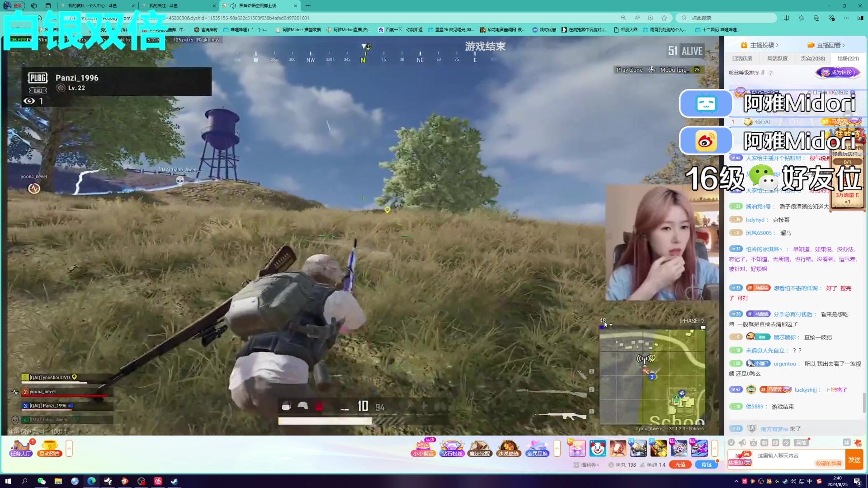Open the 福利券 coupons link
Screen dimensions: 868x488
(x=586, y=465)
